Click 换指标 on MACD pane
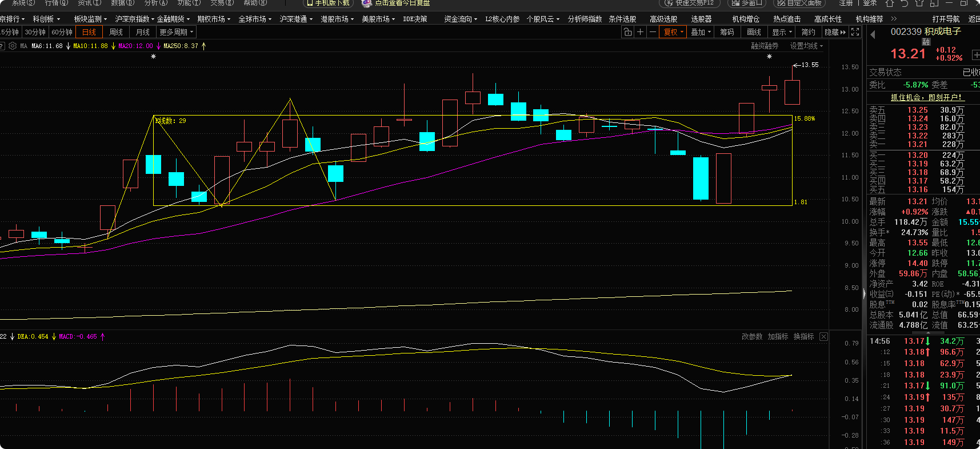The width and height of the screenshot is (980, 449). click(x=803, y=336)
